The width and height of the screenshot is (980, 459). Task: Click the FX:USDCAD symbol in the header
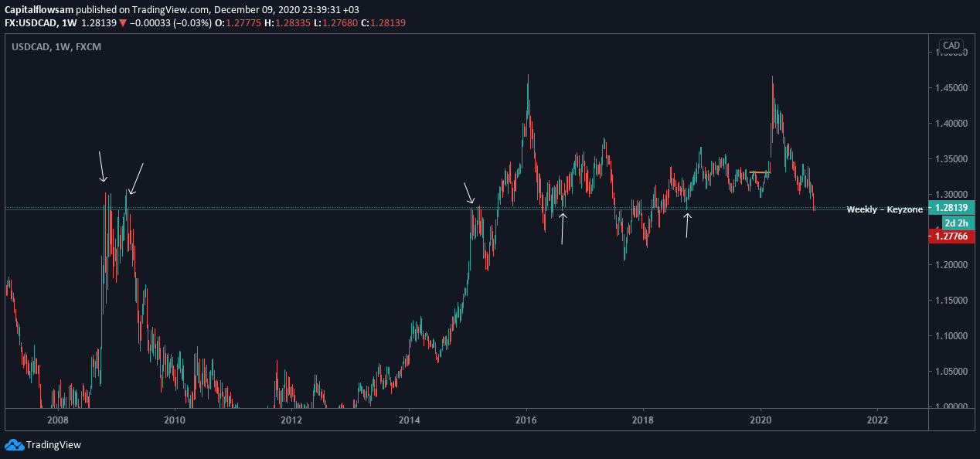point(30,23)
